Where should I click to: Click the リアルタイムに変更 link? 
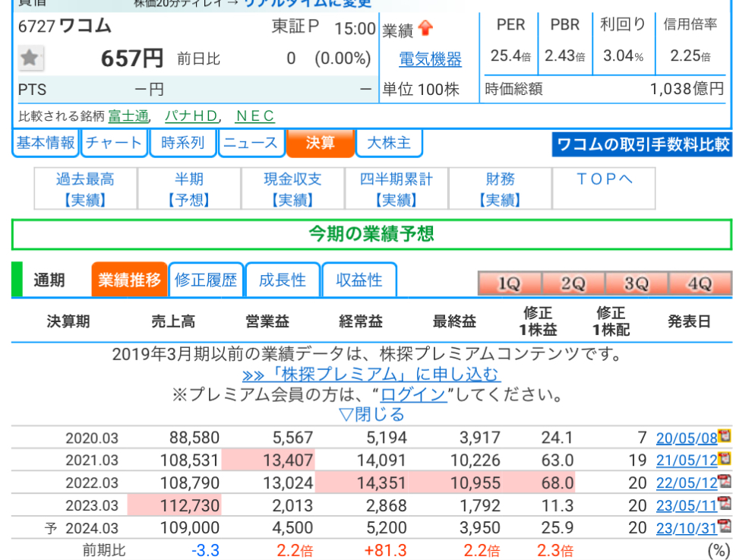tap(308, 3)
